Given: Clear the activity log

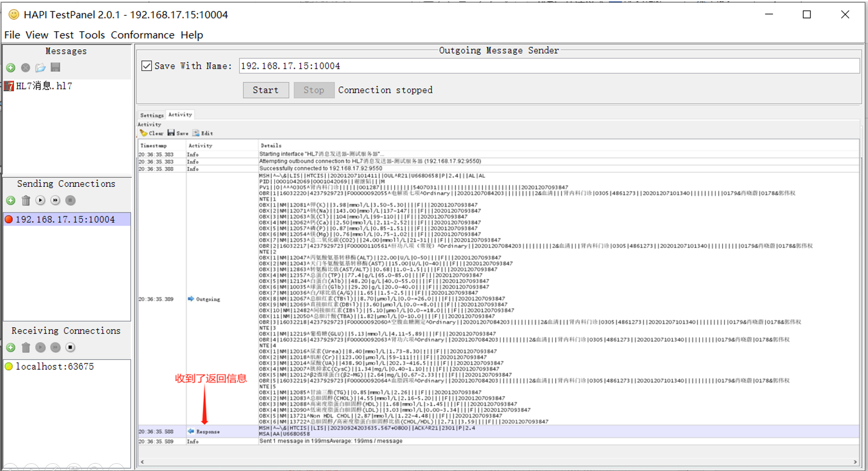Looking at the screenshot, I should [x=152, y=133].
